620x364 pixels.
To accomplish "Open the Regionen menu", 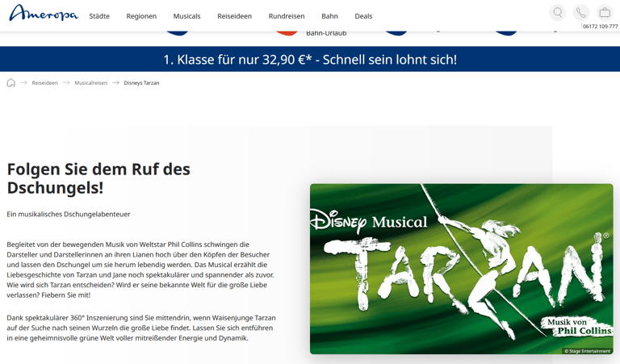I will pyautogui.click(x=141, y=16).
